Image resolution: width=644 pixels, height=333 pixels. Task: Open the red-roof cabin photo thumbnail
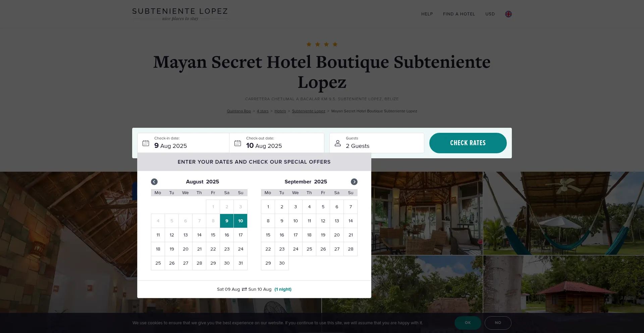(563, 284)
